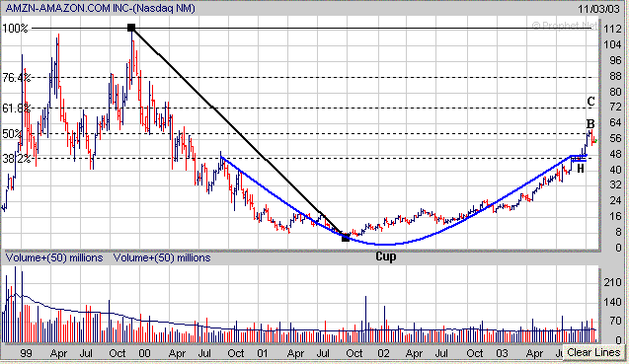This screenshot has height=364, width=629.
Task: Click the 01 year label on time axis
Action: pos(263,353)
